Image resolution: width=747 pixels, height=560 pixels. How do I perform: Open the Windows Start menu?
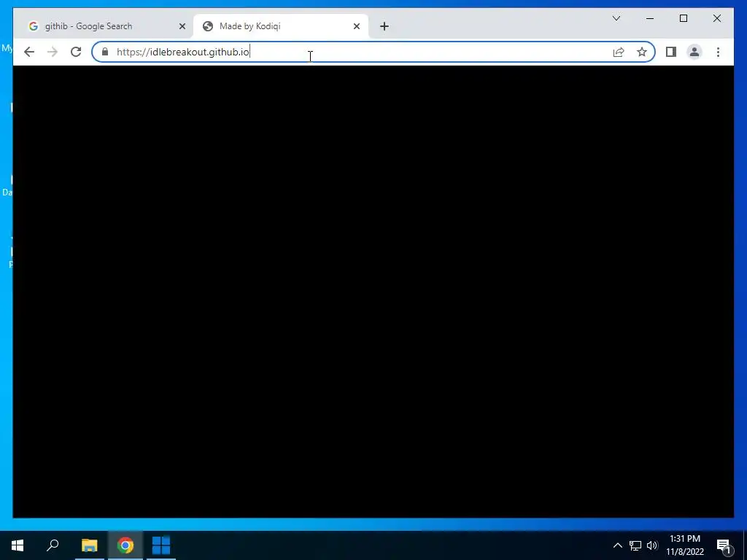pyautogui.click(x=18, y=545)
